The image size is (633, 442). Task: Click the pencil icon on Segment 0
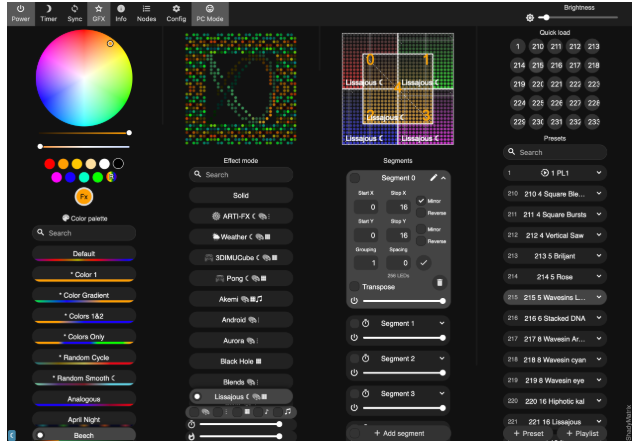click(x=433, y=177)
